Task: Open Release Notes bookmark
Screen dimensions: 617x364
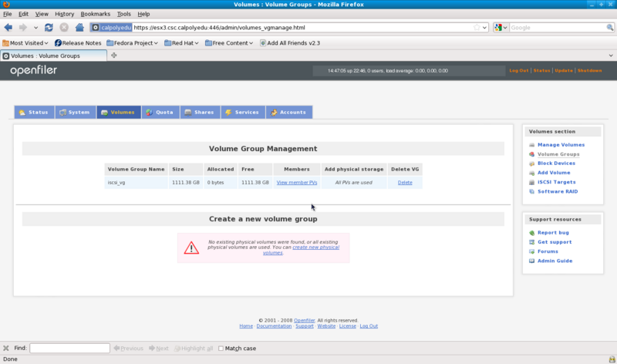Action: point(78,43)
